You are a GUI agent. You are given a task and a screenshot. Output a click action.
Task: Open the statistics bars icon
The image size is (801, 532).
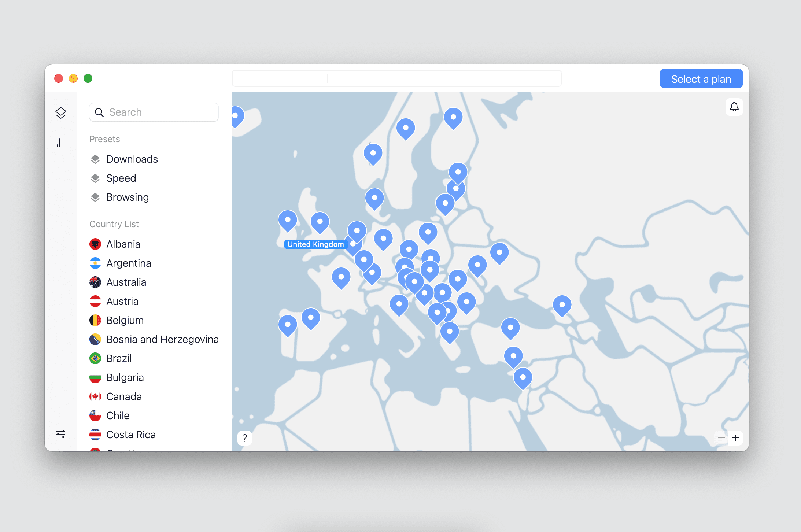(61, 142)
